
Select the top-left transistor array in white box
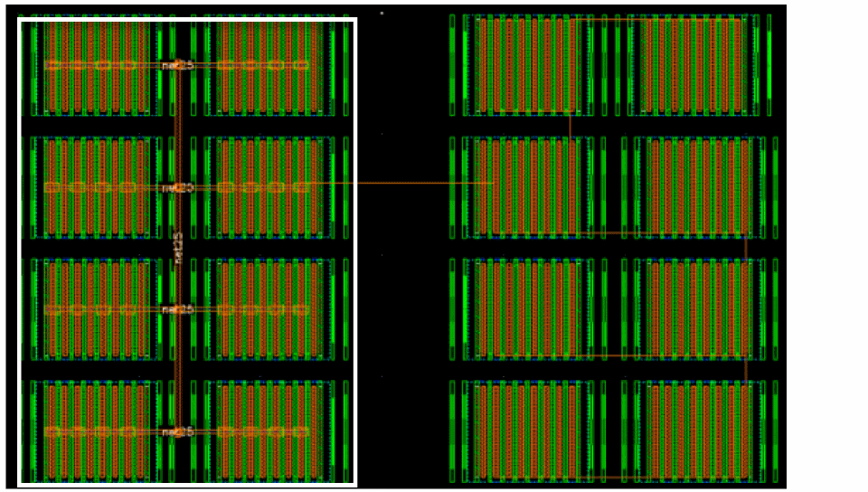(97, 68)
